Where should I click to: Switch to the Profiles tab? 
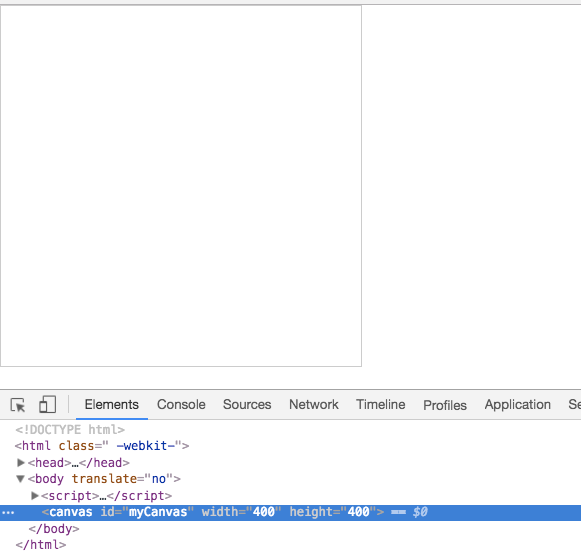(445, 405)
